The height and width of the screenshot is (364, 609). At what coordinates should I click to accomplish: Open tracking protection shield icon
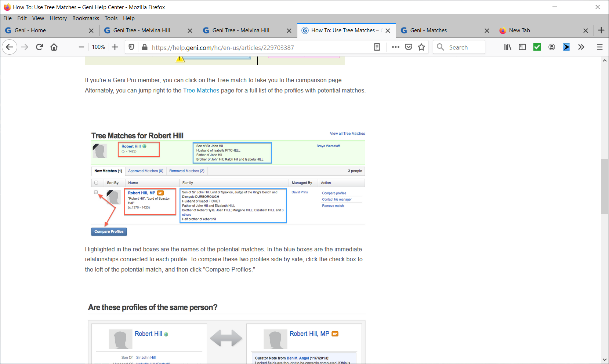(131, 47)
